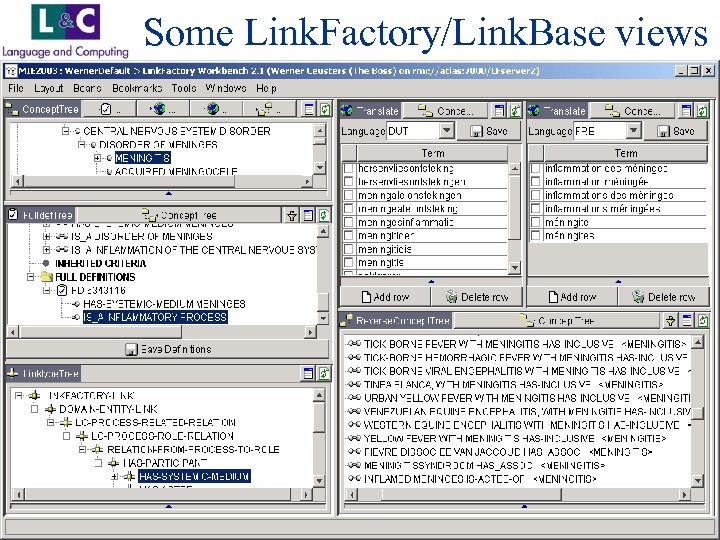Screen dimensions: 720x540
Task: Check the box for meningitiden
Action: (x=349, y=236)
